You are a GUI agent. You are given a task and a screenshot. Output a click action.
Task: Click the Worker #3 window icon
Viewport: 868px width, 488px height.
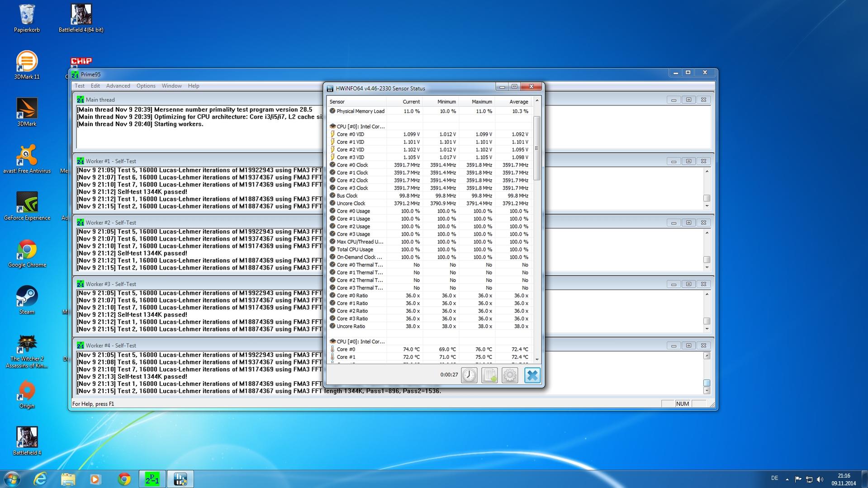[x=80, y=284]
